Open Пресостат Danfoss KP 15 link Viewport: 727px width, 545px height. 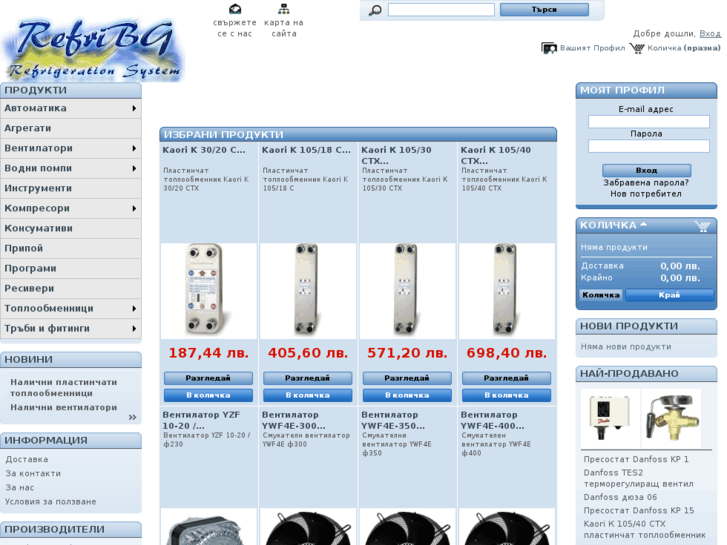(x=638, y=511)
